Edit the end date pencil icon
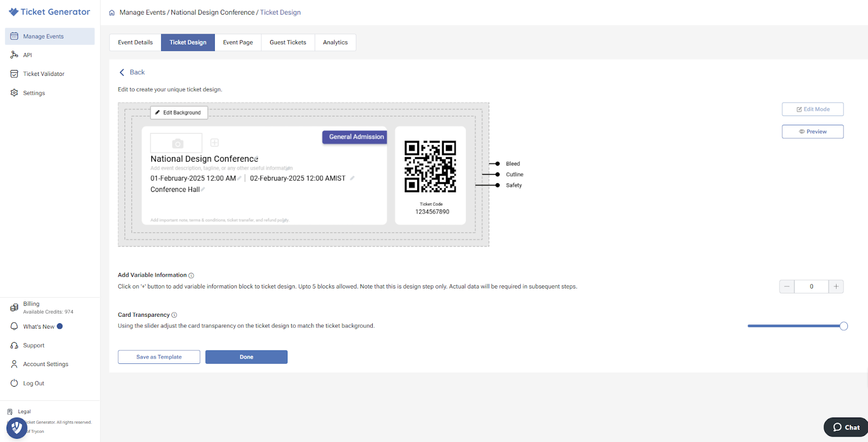This screenshot has height=442, width=868. [352, 178]
